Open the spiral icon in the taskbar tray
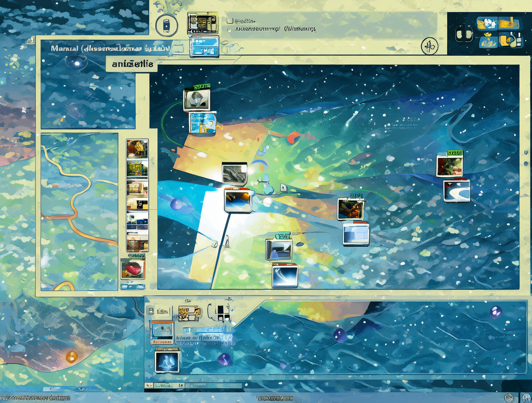This screenshot has width=532, height=403. coord(509,397)
